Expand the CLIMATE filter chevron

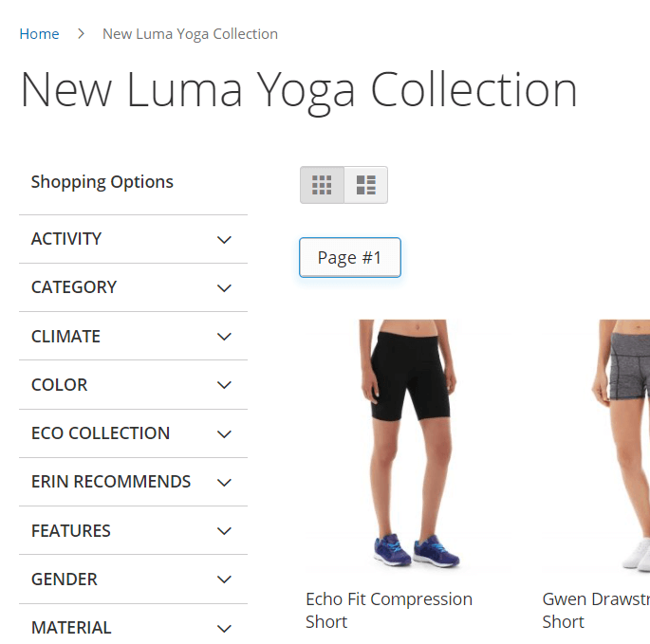(224, 337)
